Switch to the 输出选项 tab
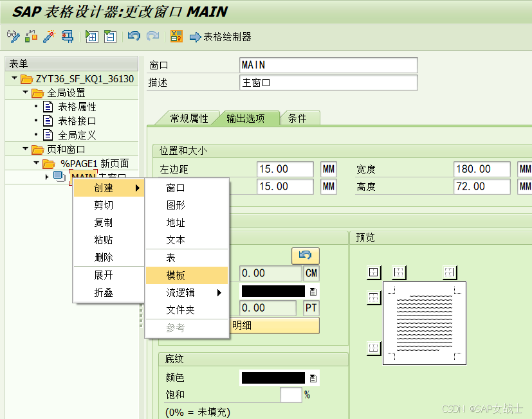This screenshot has height=419, width=532. (x=245, y=118)
